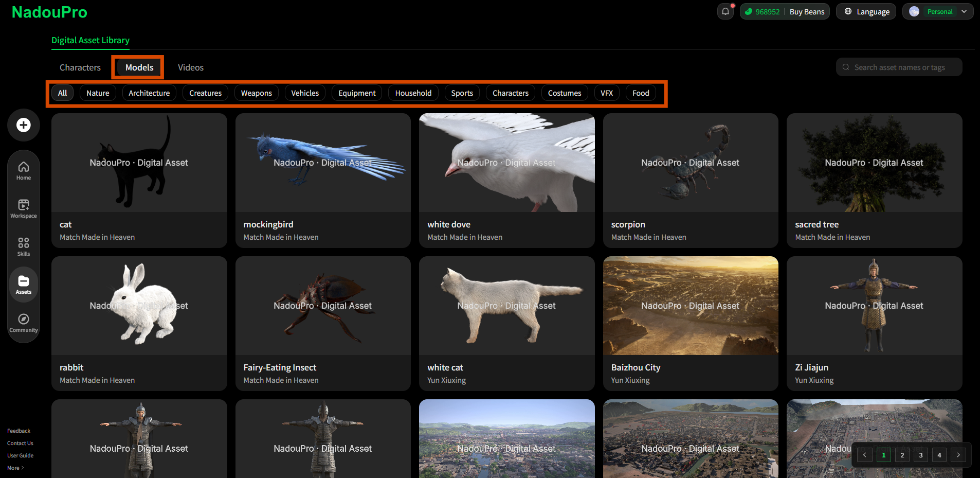980x478 pixels.
Task: Click the 968952 beans balance
Action: [x=768, y=12]
